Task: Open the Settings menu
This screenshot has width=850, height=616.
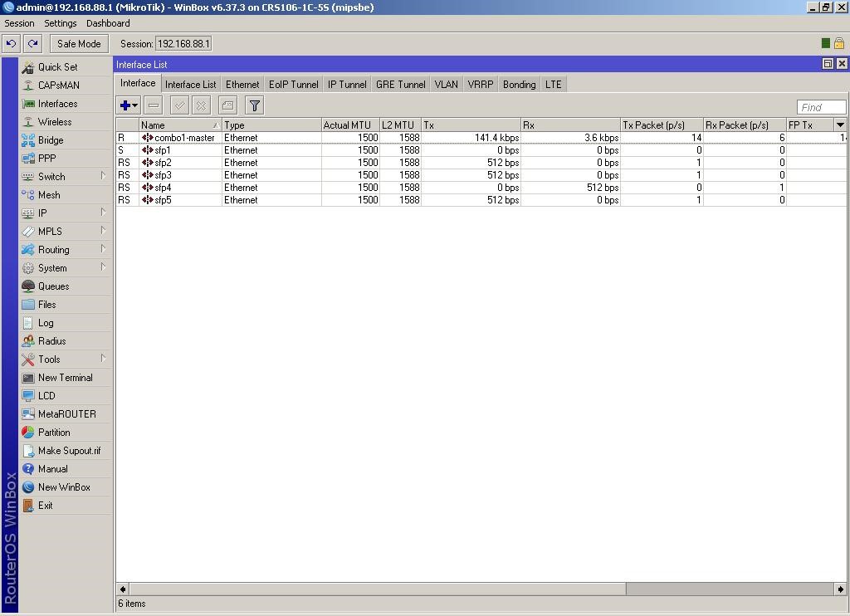Action: 60,23
